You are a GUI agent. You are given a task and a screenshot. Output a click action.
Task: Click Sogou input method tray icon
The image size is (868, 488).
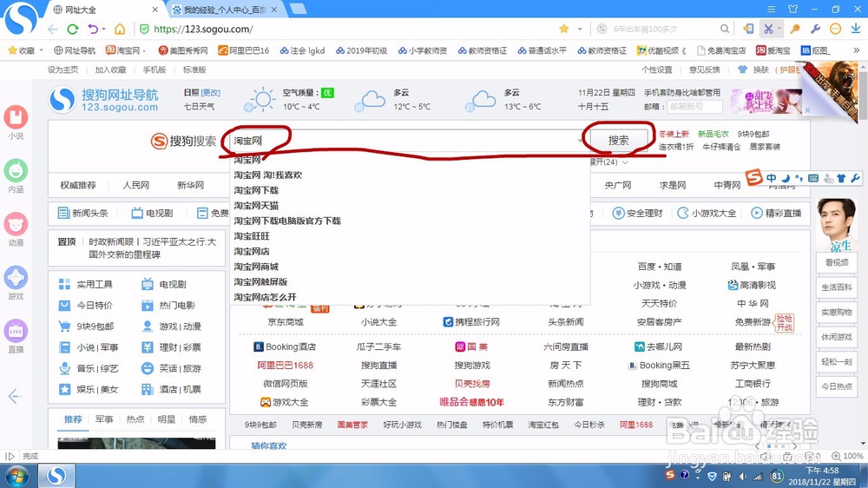[x=670, y=475]
